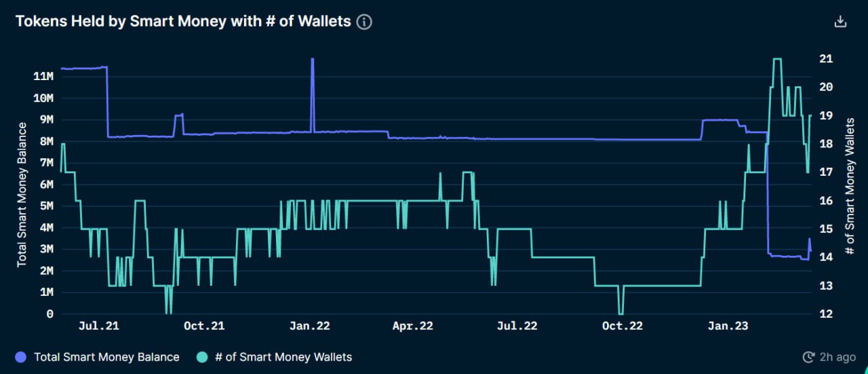Screen dimensions: 868x374
Task: Select the Oct.22 x-axis label
Action: 623,326
